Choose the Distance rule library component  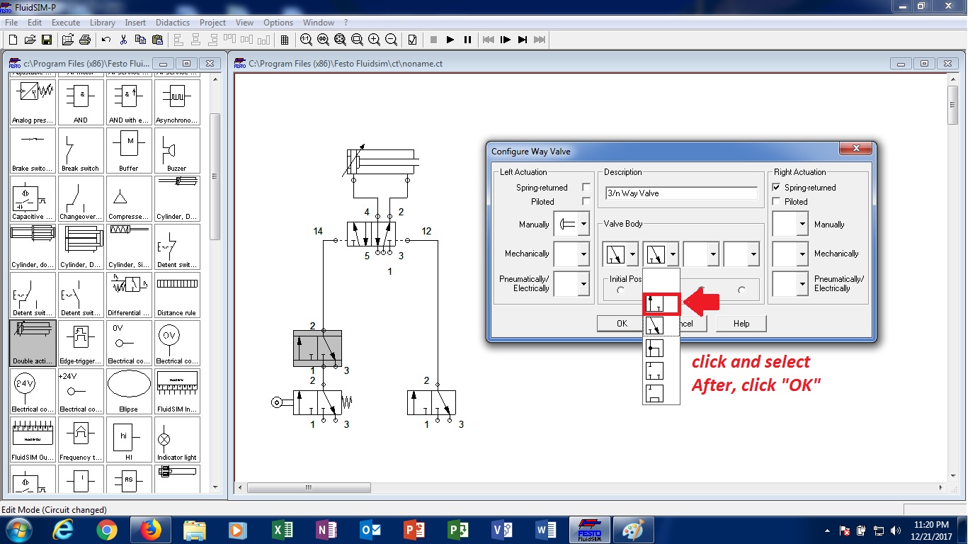pos(177,295)
